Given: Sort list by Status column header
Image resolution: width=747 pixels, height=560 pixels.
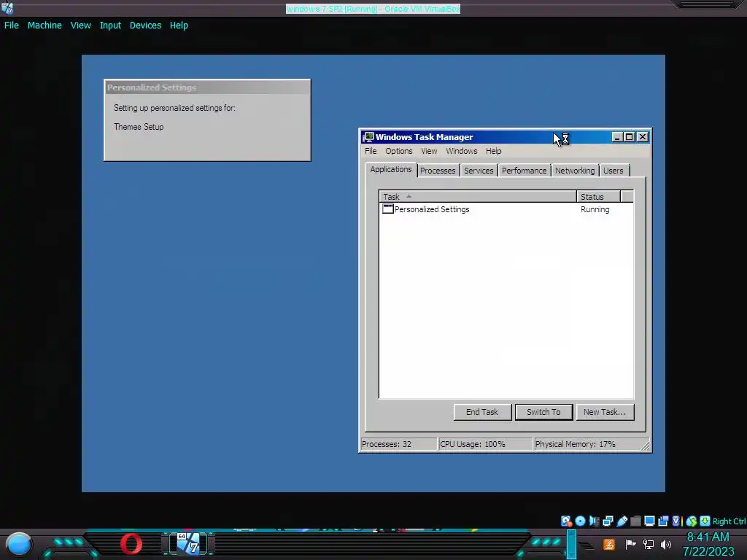Looking at the screenshot, I should (598, 197).
